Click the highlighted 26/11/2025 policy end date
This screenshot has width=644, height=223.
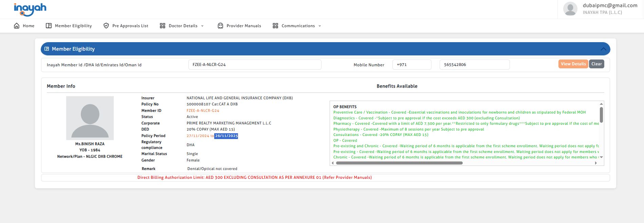tap(226, 136)
